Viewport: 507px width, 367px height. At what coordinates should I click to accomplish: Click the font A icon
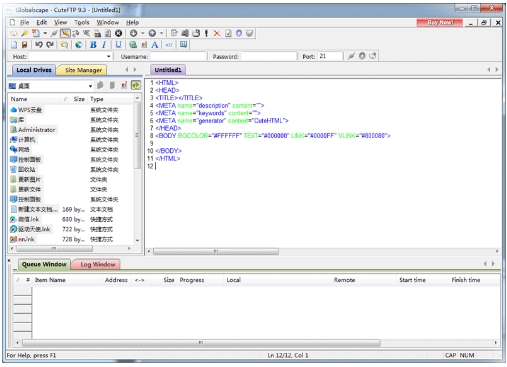155,45
